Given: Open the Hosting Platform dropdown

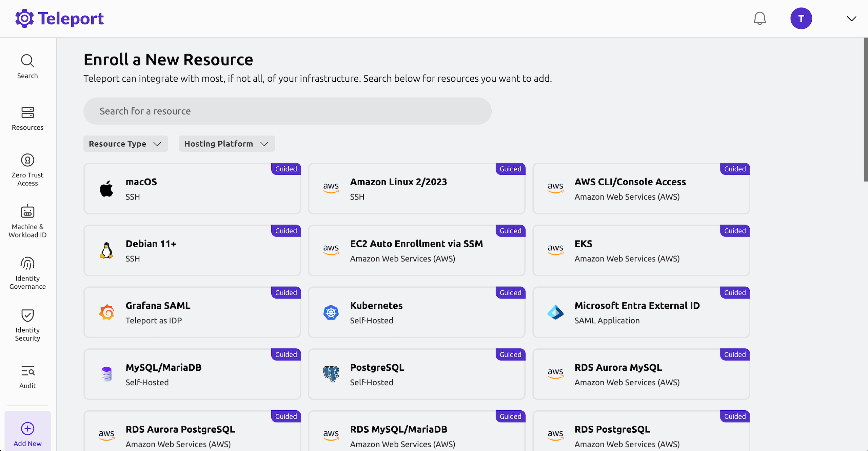Looking at the screenshot, I should [226, 143].
